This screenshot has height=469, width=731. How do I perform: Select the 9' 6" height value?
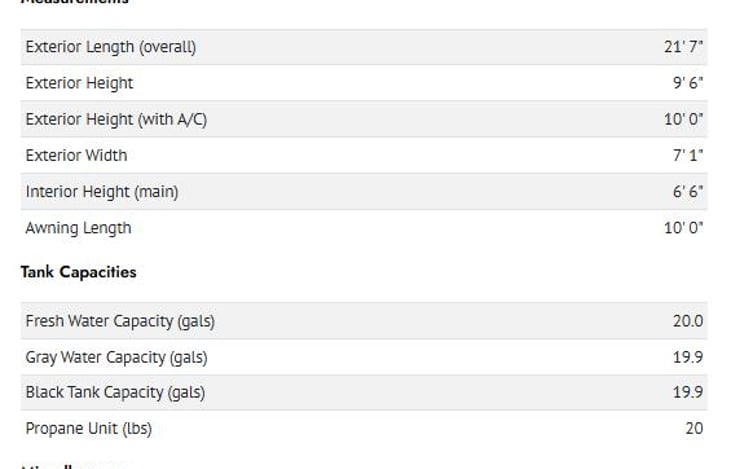click(688, 83)
